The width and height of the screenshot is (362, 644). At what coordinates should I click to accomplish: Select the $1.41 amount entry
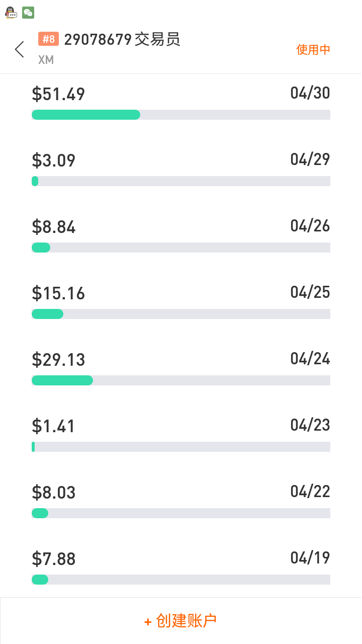click(x=53, y=426)
